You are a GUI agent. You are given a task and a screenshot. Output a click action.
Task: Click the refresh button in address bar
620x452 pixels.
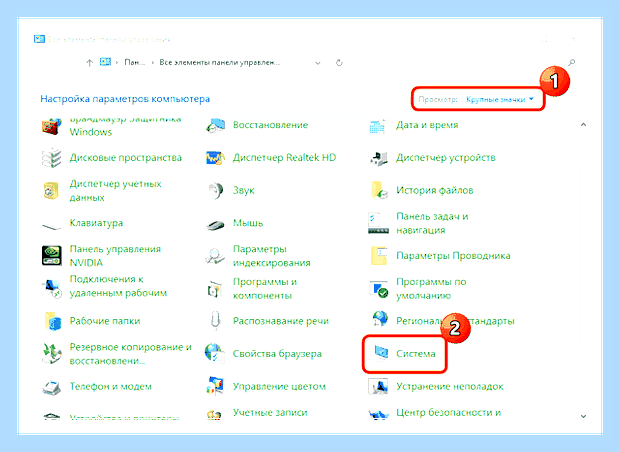tap(339, 62)
